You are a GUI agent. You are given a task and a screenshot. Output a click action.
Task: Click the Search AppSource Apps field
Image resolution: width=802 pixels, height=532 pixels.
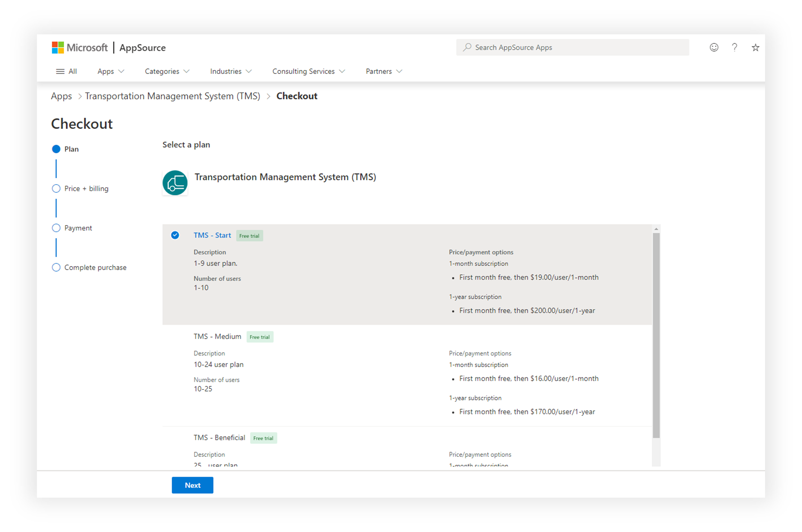point(576,47)
